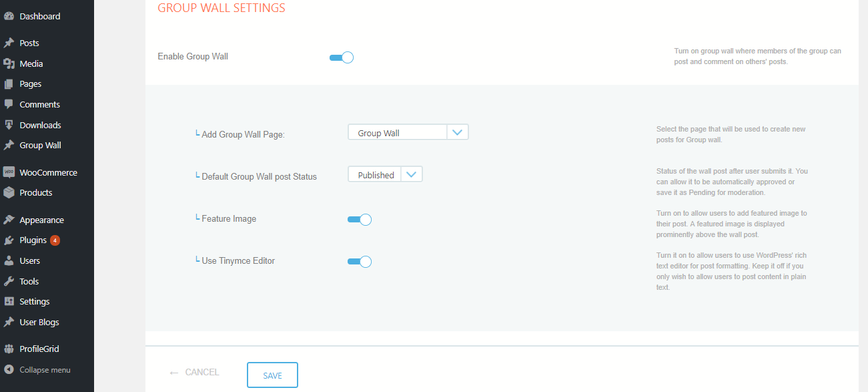Select the WooCommerce sidebar icon
Image resolution: width=868 pixels, height=392 pixels.
pos(9,172)
